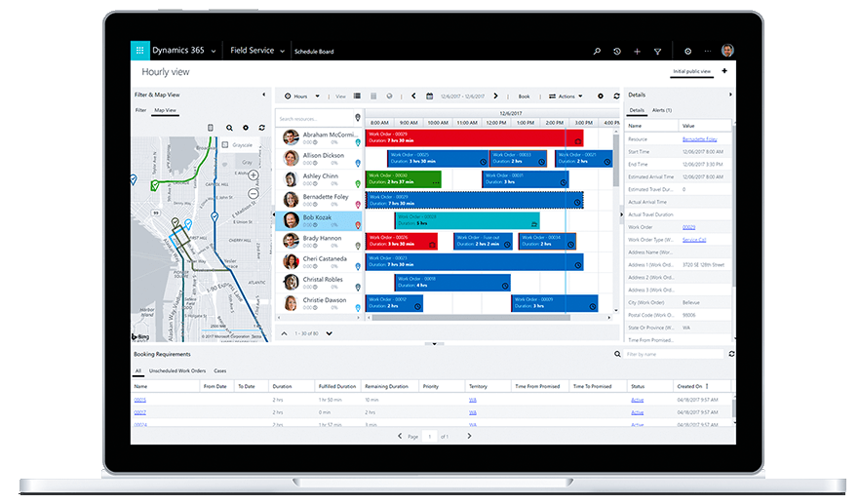Image resolution: width=859 pixels, height=504 pixels.
Task: Open recent items history icon
Action: pyautogui.click(x=616, y=51)
